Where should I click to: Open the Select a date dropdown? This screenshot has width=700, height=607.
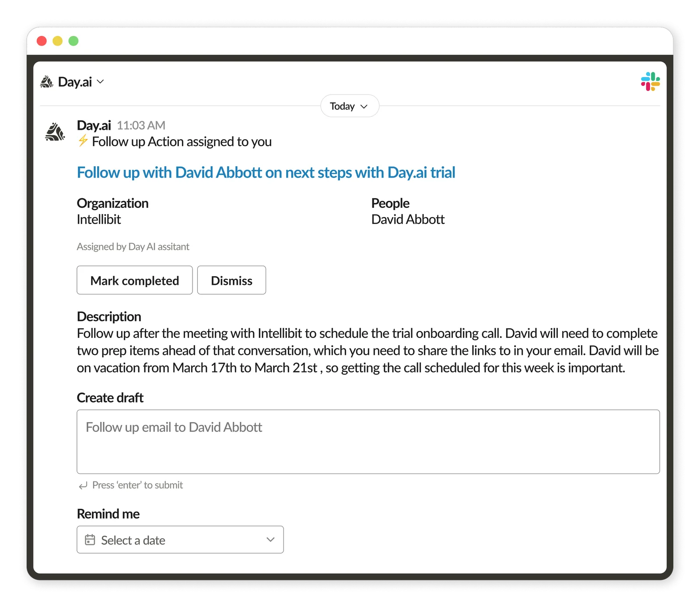coord(180,540)
